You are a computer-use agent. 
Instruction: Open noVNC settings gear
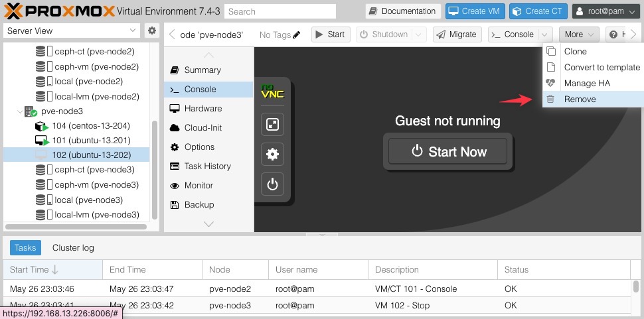[273, 154]
